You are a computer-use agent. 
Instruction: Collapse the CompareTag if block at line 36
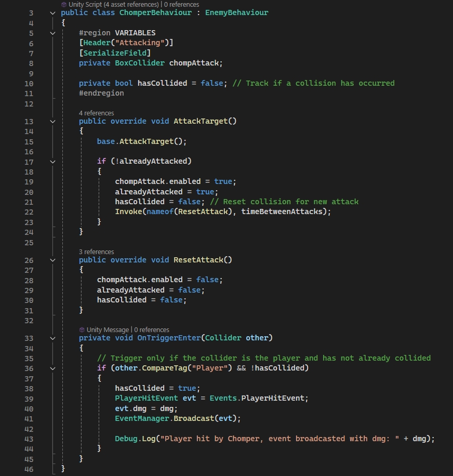52,368
